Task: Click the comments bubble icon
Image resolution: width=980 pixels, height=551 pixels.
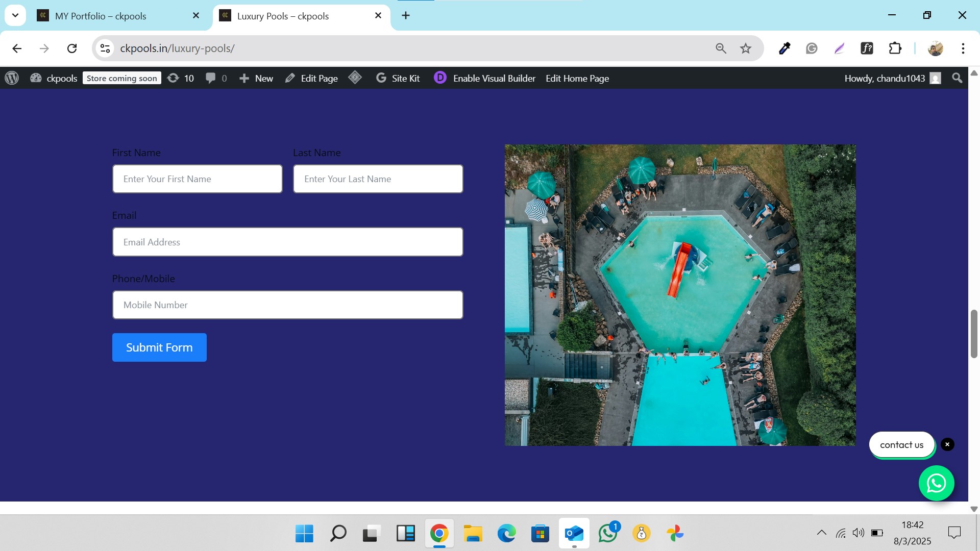Action: tap(211, 78)
